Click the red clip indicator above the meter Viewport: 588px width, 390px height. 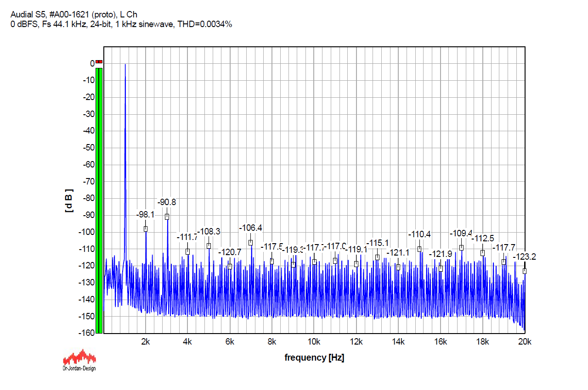(99, 61)
